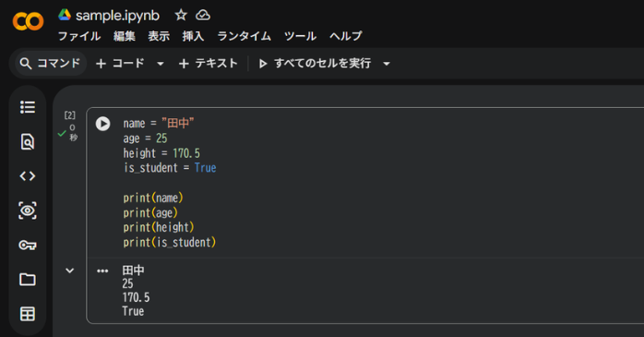
Task: Click the code line name = "田中"
Action: coord(158,124)
